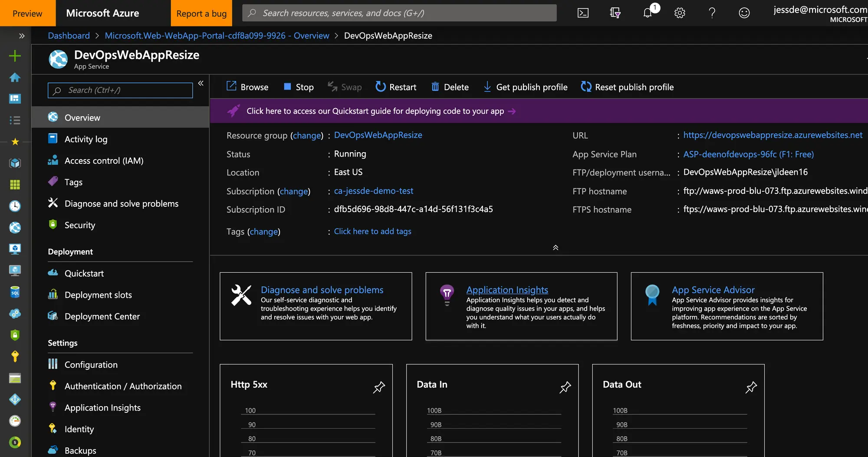Click the Browse toolbar button

click(247, 87)
